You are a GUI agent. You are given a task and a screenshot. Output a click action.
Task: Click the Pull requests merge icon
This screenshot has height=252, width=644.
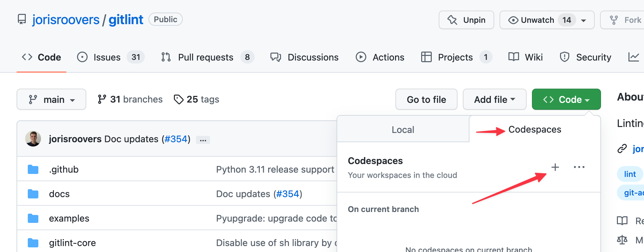click(x=166, y=57)
